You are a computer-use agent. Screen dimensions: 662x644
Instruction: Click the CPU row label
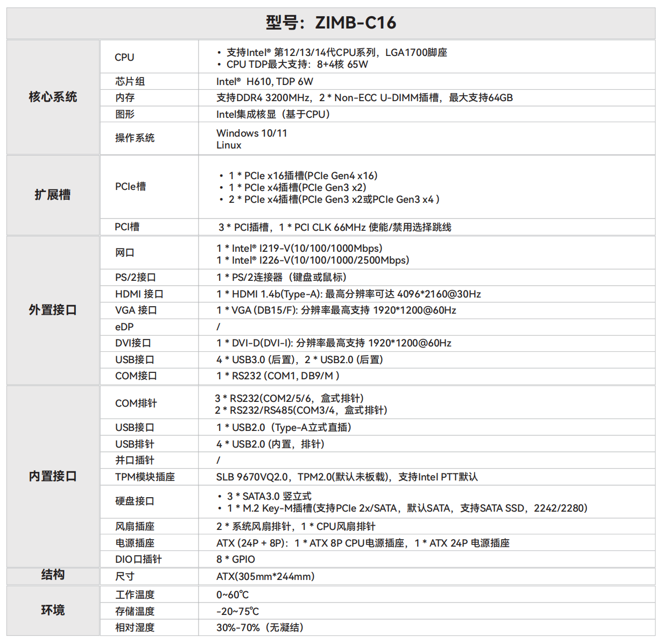pyautogui.click(x=124, y=57)
